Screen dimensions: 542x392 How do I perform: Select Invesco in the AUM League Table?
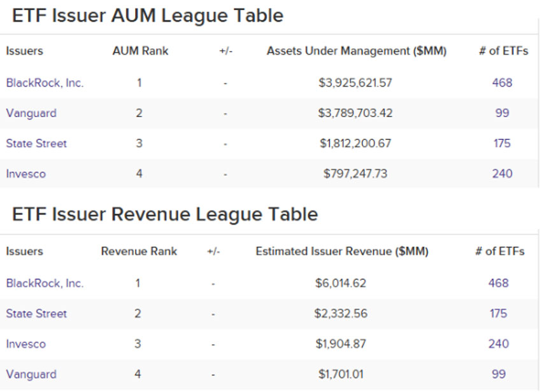point(26,174)
